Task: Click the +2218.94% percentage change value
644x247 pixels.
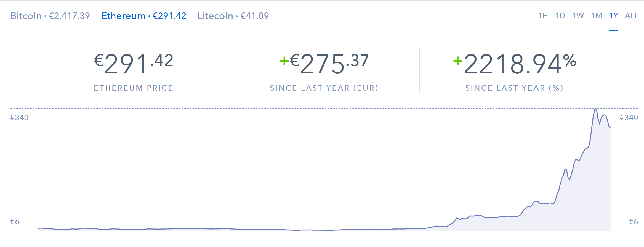Action: 515,64
